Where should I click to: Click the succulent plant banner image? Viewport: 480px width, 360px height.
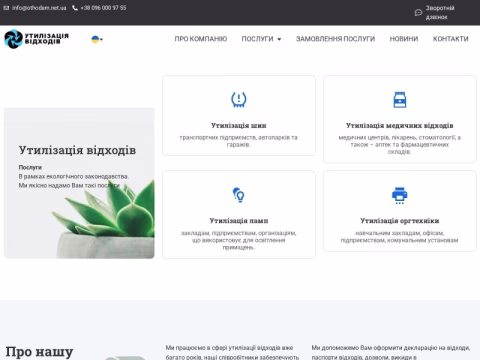pyautogui.click(x=79, y=183)
